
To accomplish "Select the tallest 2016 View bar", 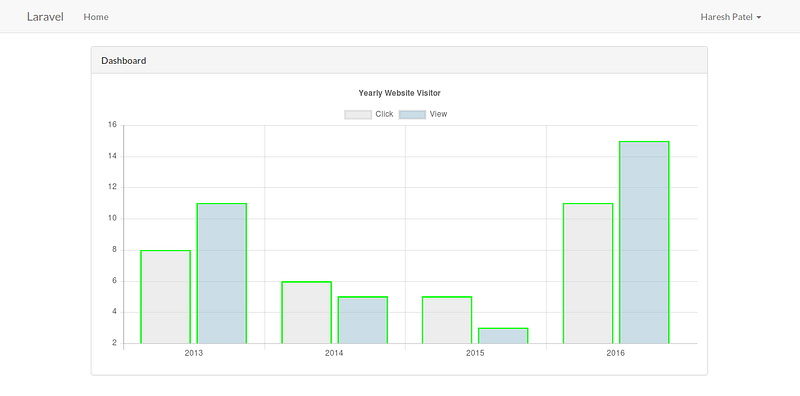I will [x=644, y=242].
